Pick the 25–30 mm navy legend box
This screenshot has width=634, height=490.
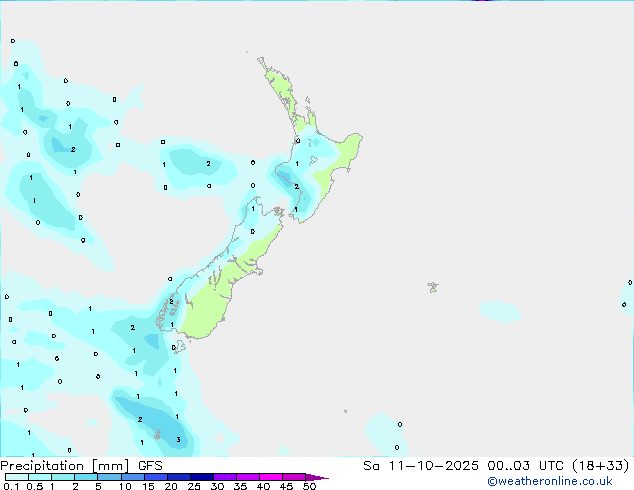coord(202,477)
